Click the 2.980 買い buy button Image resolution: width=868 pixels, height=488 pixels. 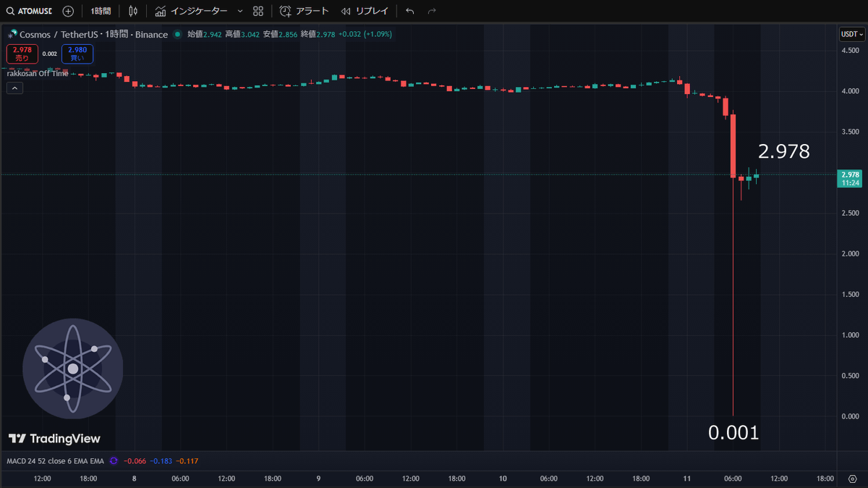[77, 54]
